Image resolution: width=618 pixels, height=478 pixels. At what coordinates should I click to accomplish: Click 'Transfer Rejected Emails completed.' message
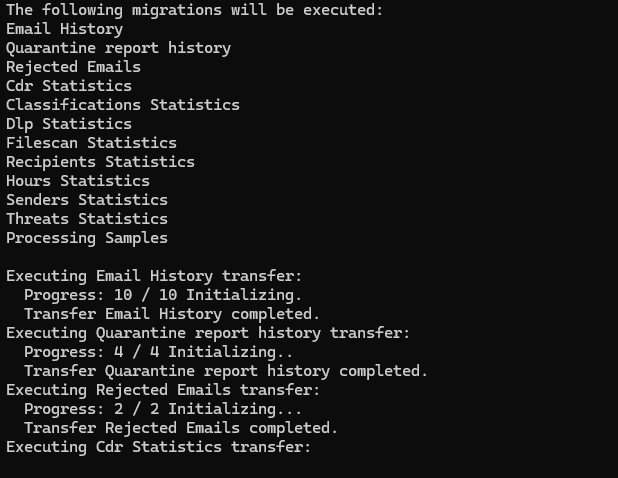[181, 428]
